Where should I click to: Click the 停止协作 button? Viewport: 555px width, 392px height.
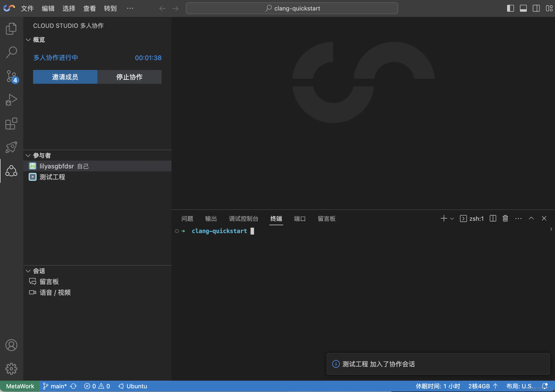tap(129, 77)
